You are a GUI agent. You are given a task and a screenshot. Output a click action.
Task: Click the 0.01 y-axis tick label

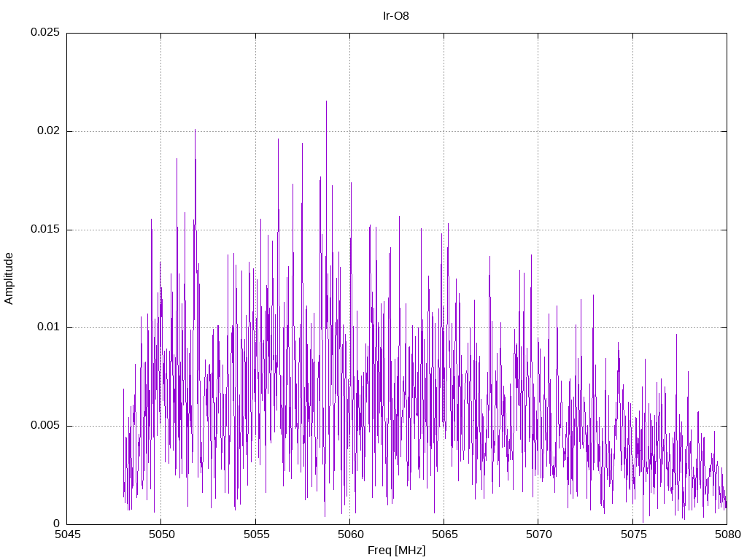coord(48,327)
